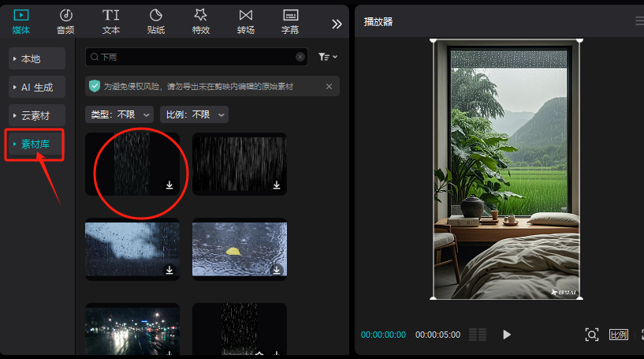This screenshot has width=644, height=359.
Task: Open the 媒体 media tab
Action: point(21,22)
